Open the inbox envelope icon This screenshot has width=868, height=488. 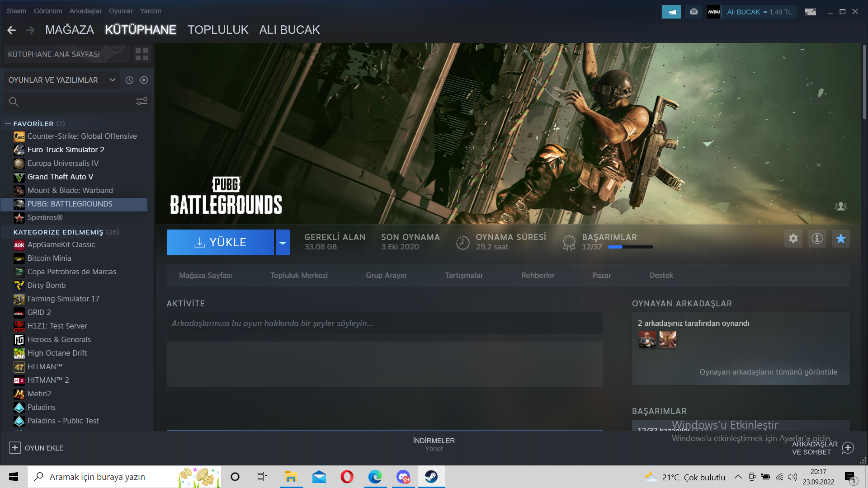[x=694, y=12]
